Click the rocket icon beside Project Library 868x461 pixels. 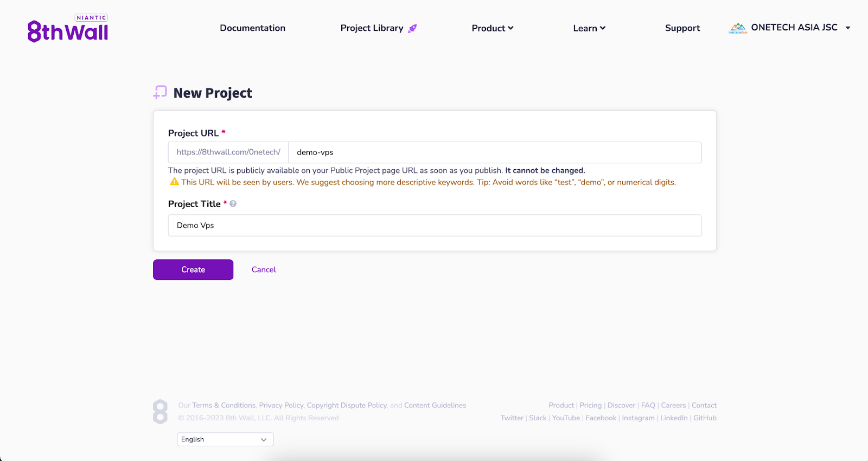(412, 28)
